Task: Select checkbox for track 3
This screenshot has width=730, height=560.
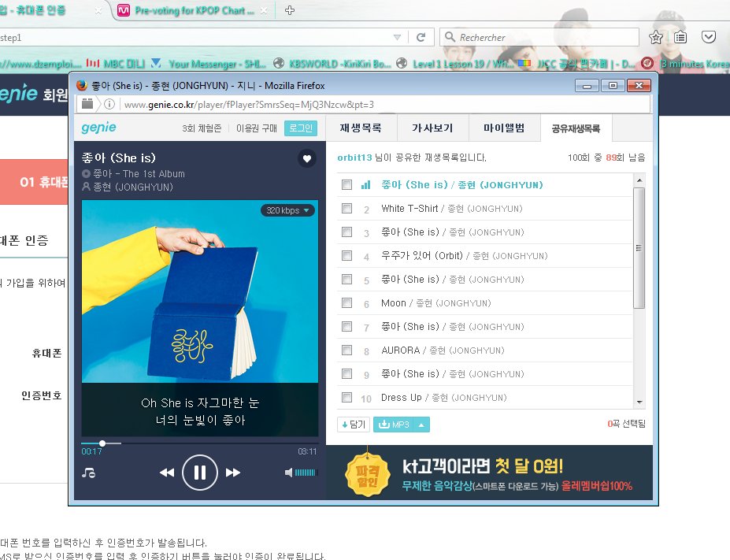Action: (346, 232)
